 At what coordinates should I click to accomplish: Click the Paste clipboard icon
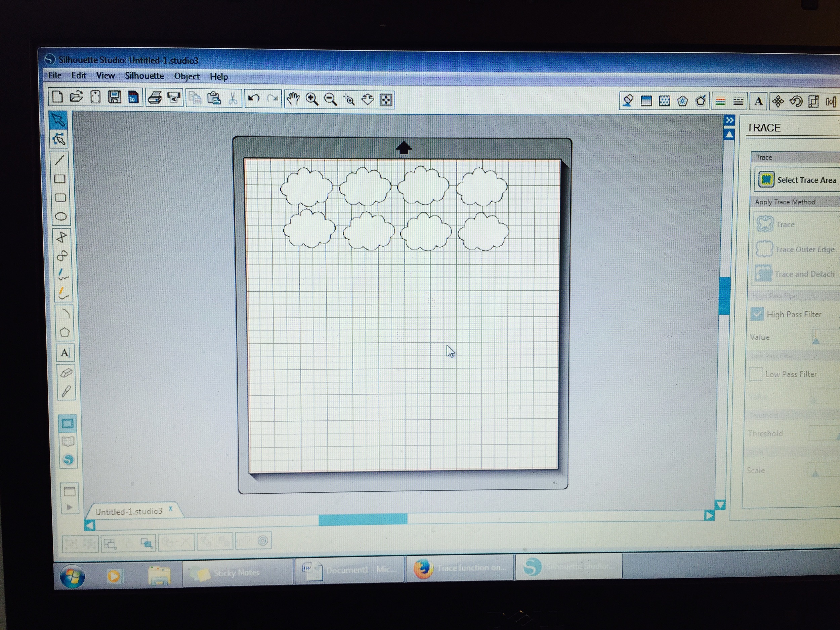214,99
